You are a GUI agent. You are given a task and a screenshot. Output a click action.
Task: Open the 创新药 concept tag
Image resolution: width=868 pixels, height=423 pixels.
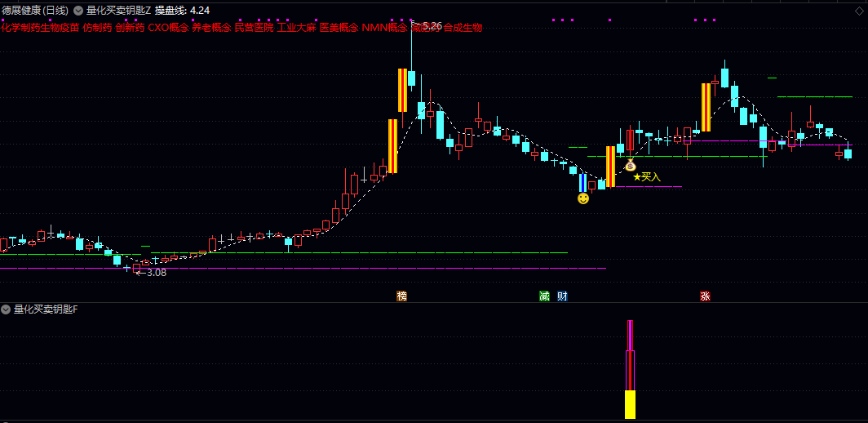coord(130,28)
